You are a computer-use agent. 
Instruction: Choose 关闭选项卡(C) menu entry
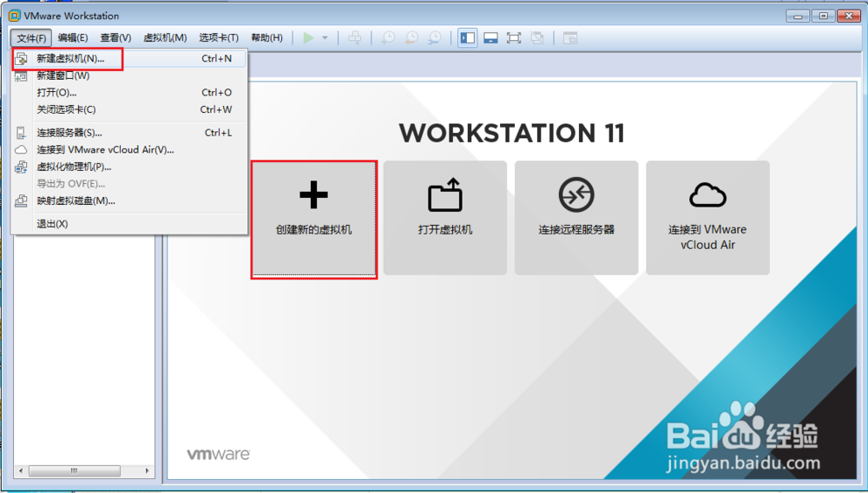129,109
